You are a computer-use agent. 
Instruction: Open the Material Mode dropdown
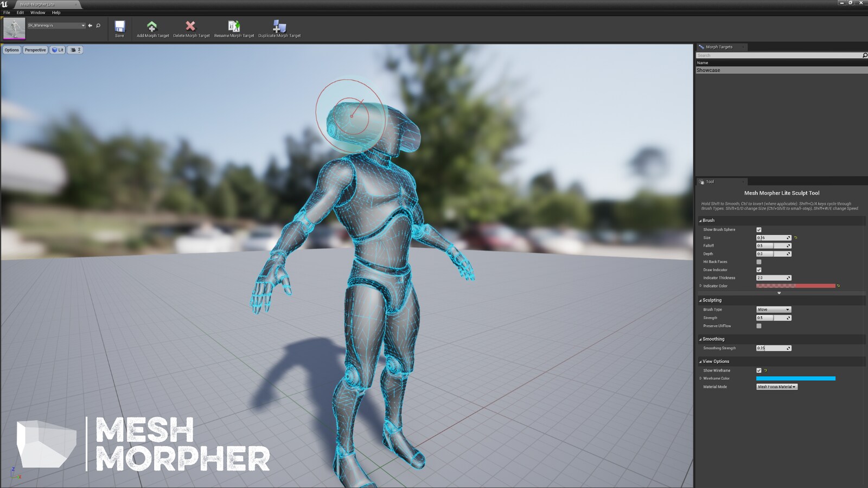(x=776, y=387)
